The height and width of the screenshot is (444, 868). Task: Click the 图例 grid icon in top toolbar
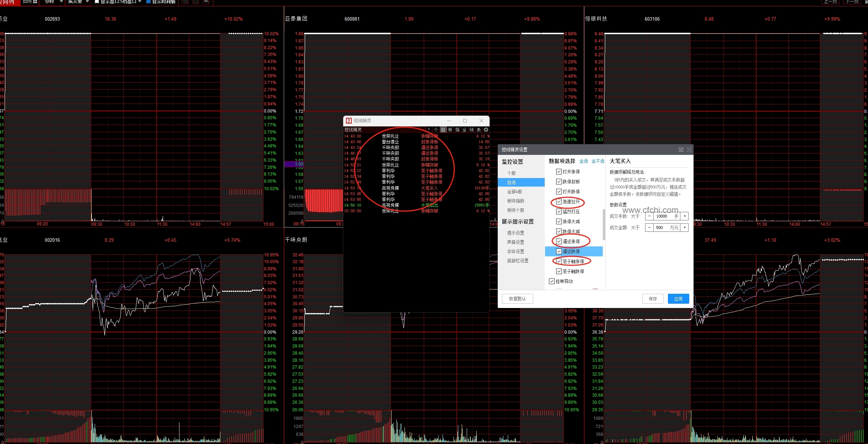tap(35, 2)
